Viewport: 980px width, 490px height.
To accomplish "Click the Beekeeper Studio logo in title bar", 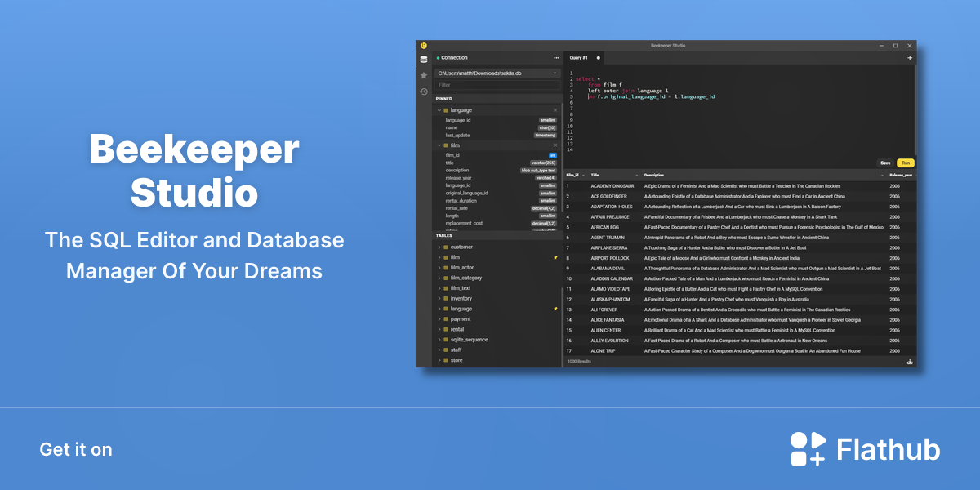I will pyautogui.click(x=423, y=45).
